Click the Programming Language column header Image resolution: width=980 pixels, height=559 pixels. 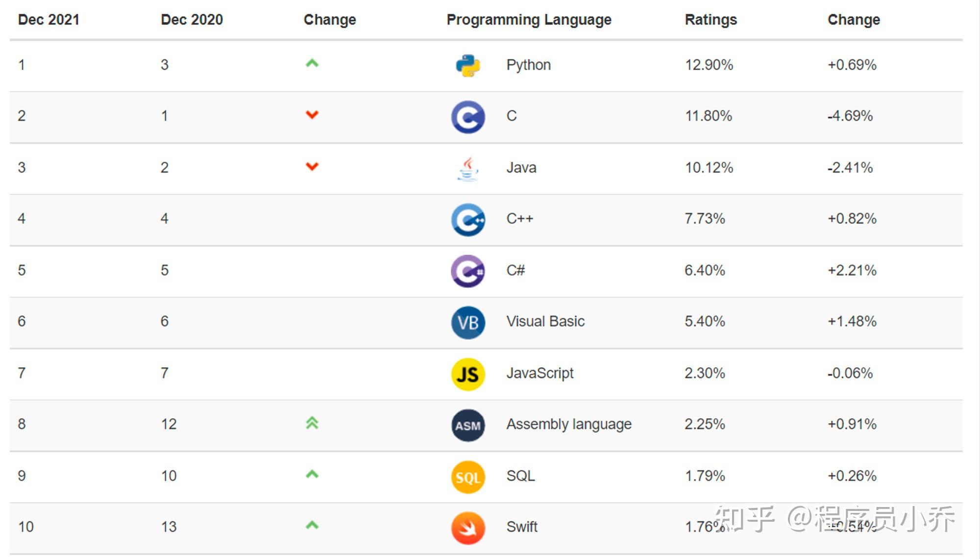[529, 20]
